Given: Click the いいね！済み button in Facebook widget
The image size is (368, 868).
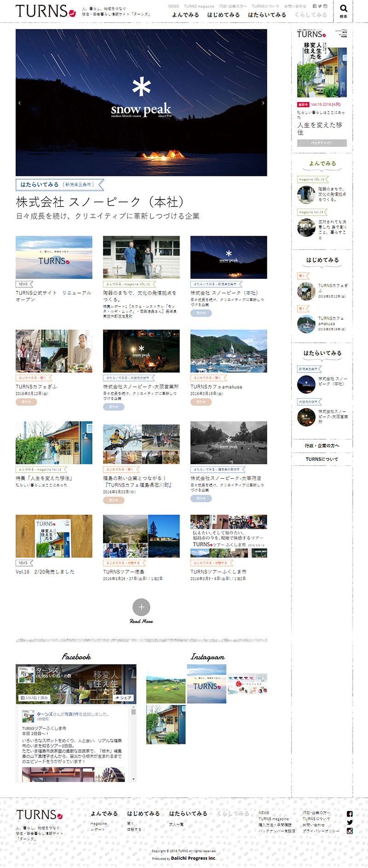Looking at the screenshot, I should 34,698.
